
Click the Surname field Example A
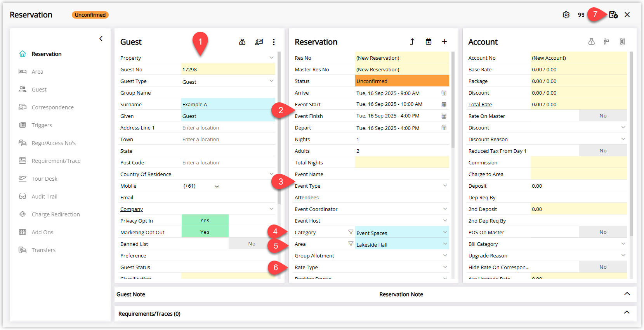click(x=228, y=104)
